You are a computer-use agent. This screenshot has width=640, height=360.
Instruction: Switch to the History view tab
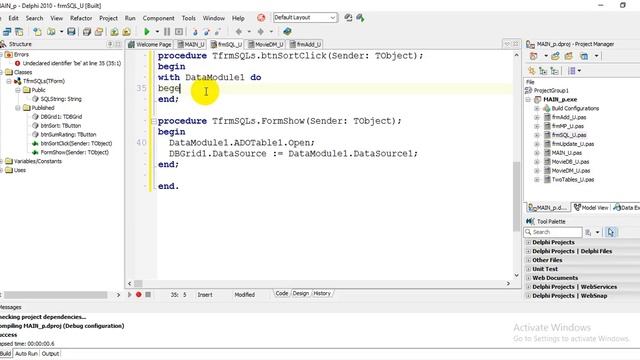(x=322, y=293)
